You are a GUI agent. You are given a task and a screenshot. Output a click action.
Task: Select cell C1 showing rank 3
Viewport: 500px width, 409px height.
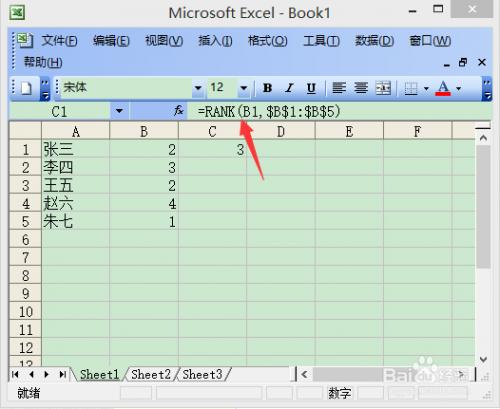tap(212, 149)
